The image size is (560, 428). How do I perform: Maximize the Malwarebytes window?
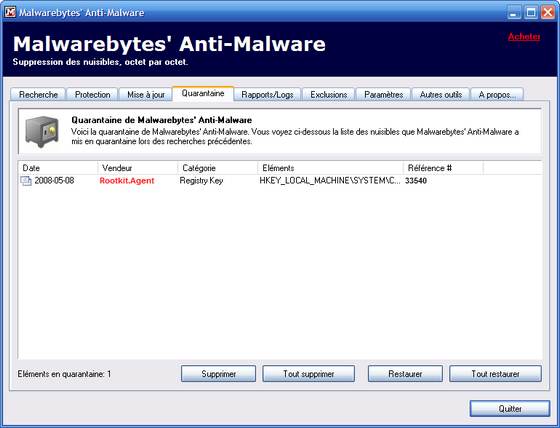[531, 13]
